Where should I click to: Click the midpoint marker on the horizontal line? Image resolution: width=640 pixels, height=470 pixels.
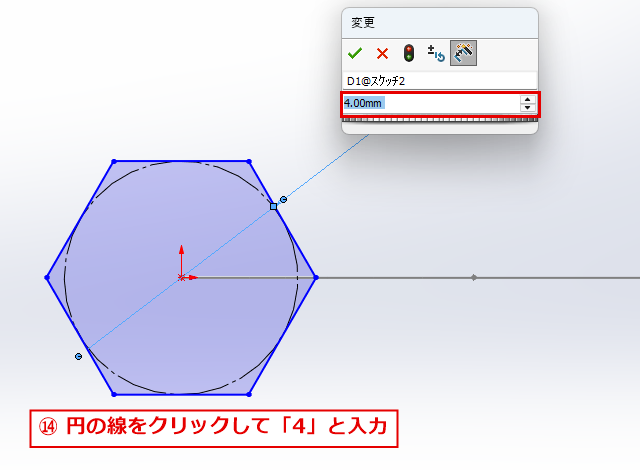click(473, 277)
